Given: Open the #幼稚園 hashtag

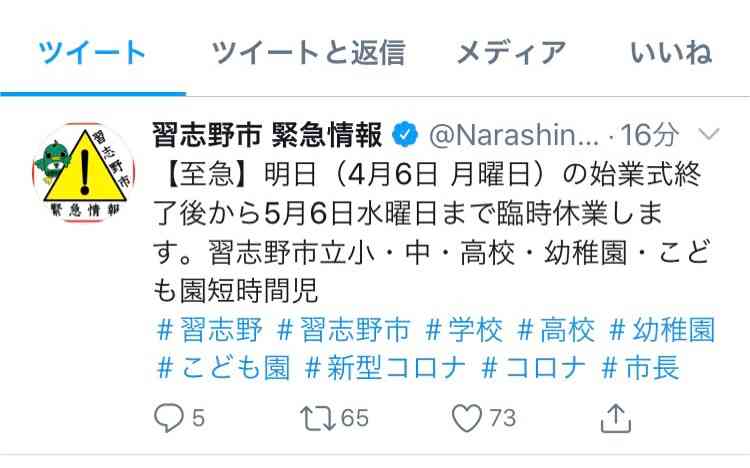Looking at the screenshot, I should click(662, 330).
